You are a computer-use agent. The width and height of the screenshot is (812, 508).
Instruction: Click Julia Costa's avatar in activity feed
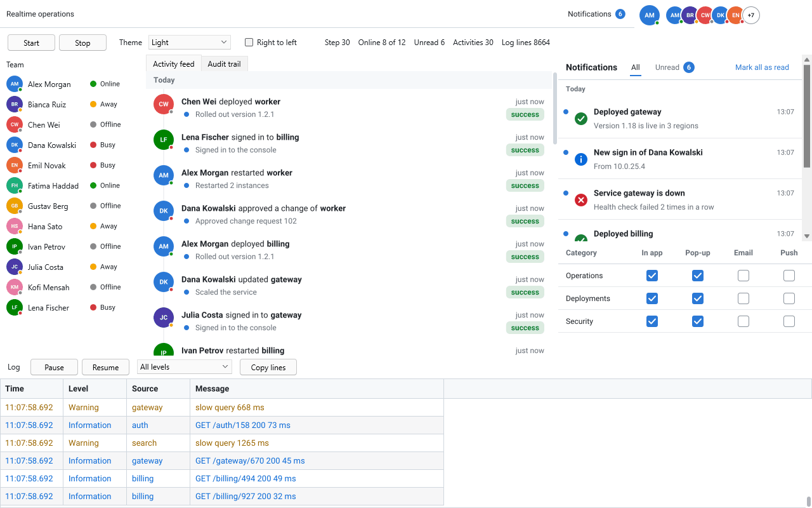pos(164,317)
